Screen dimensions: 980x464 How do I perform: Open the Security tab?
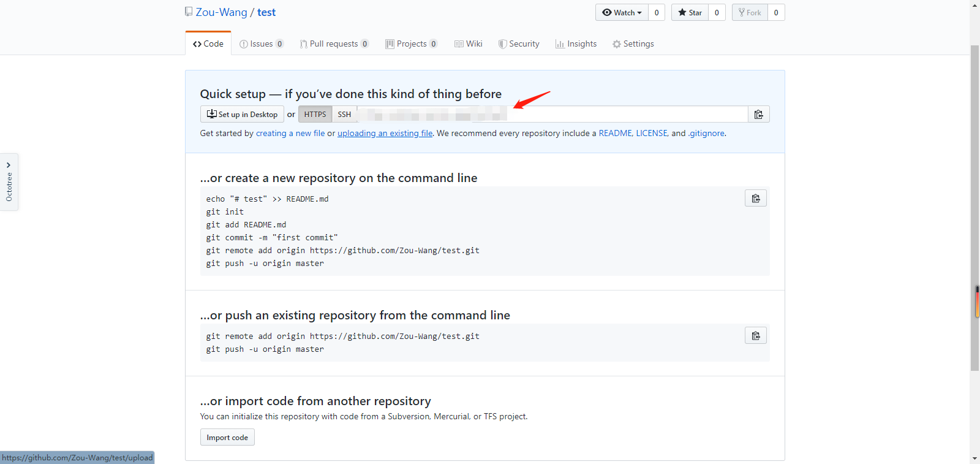click(519, 44)
